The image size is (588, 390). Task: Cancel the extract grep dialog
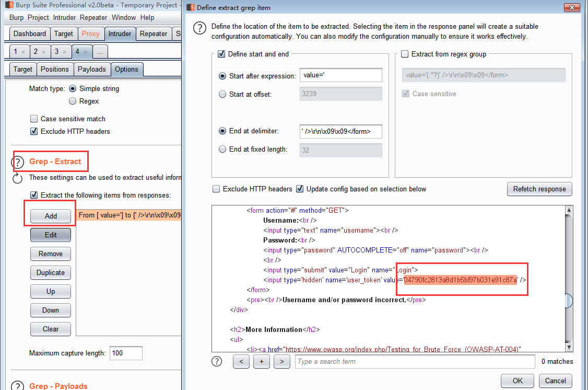[x=556, y=381]
